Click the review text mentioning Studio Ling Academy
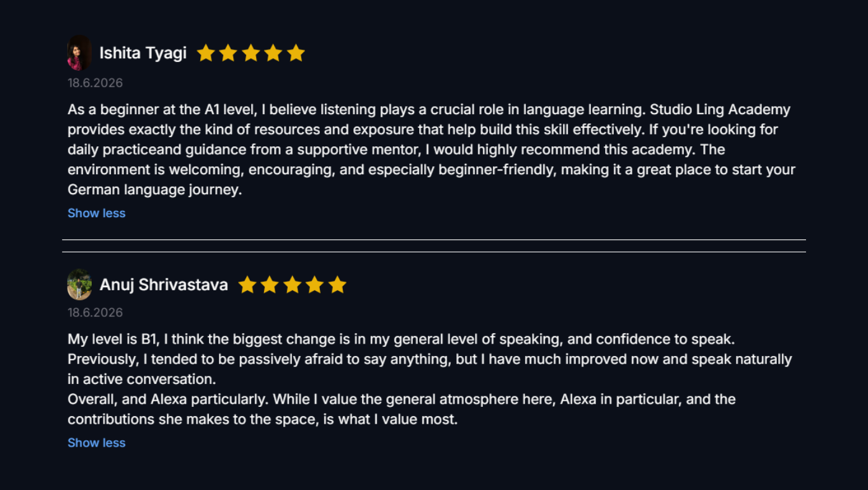The height and width of the screenshot is (490, 868). pyautogui.click(x=432, y=149)
